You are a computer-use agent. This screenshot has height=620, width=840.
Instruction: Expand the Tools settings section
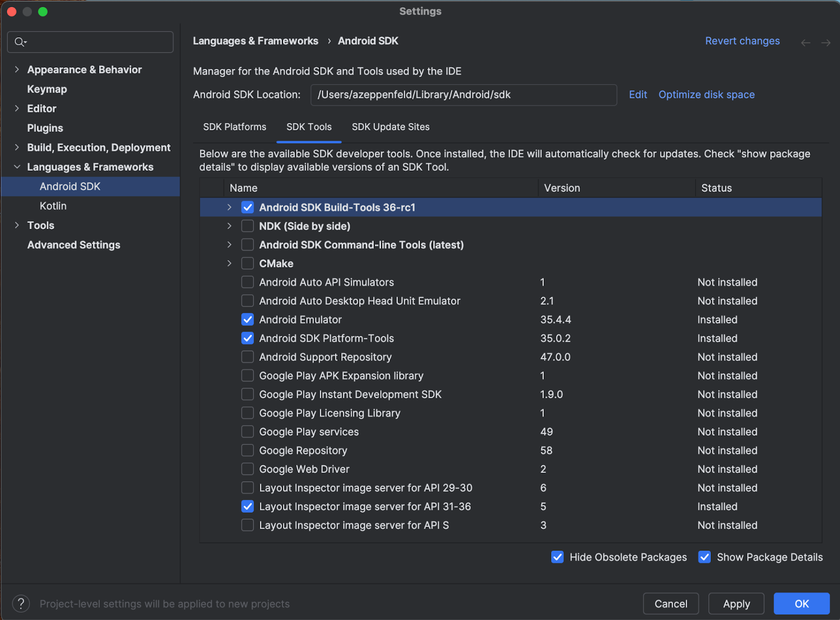click(x=16, y=225)
